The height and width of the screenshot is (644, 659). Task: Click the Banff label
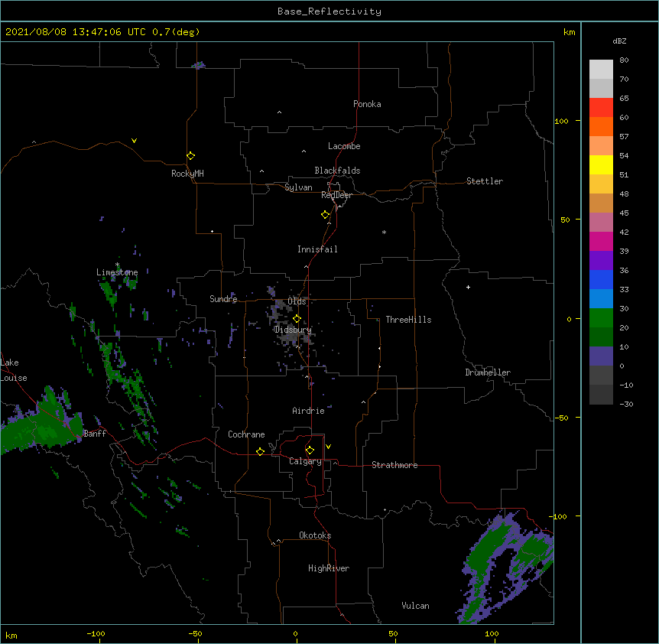pyautogui.click(x=95, y=434)
